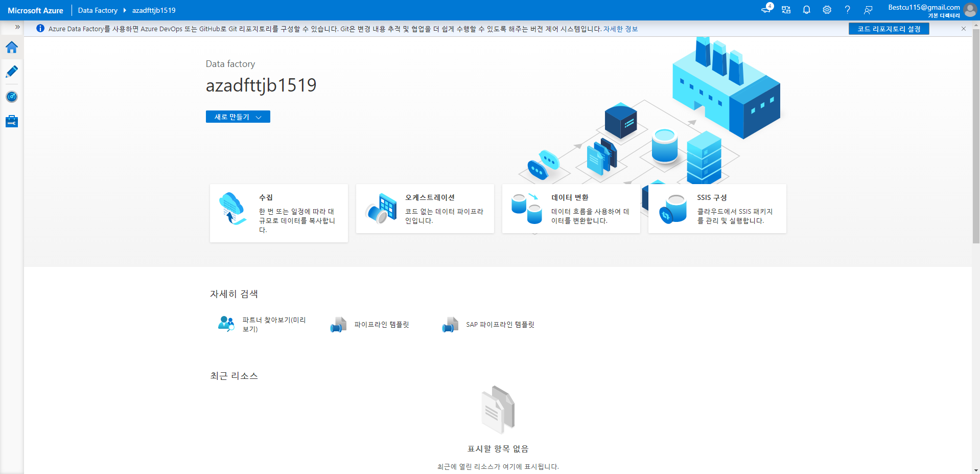Open the 데이터 변환 card
This screenshot has height=474, width=980.
pos(571,209)
